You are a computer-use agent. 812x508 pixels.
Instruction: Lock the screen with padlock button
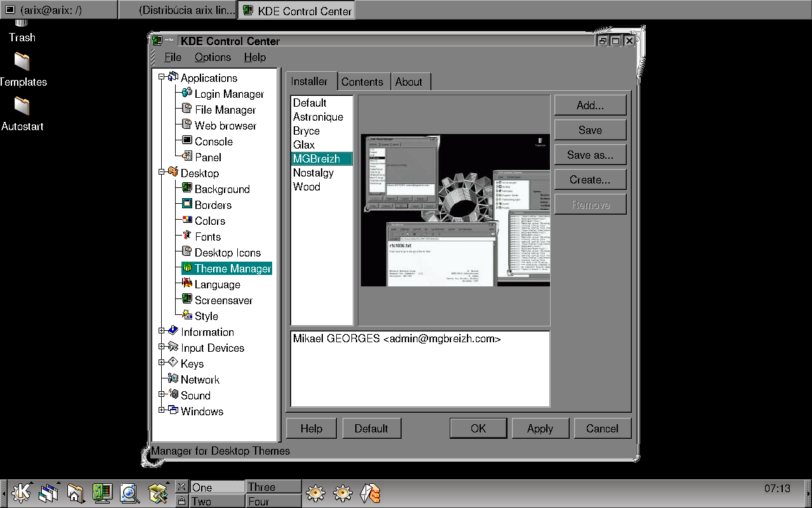pos(181,501)
